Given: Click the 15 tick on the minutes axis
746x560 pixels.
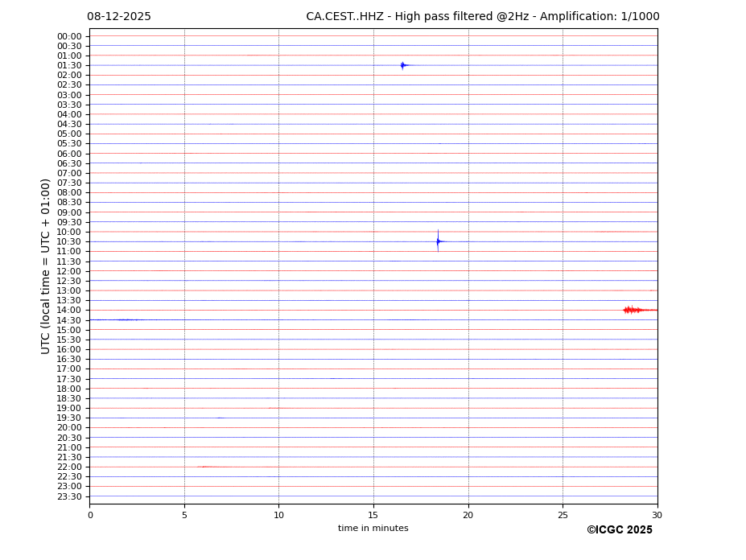Looking at the screenshot, I should 373,516.
